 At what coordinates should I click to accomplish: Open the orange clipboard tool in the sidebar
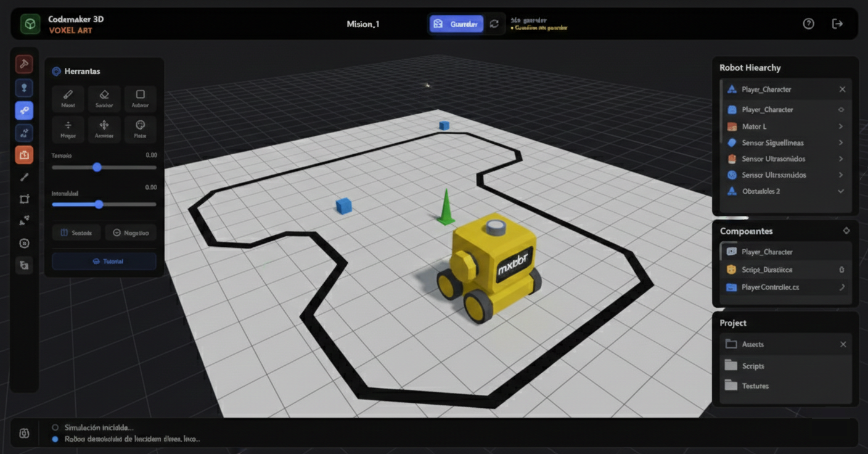point(24,155)
